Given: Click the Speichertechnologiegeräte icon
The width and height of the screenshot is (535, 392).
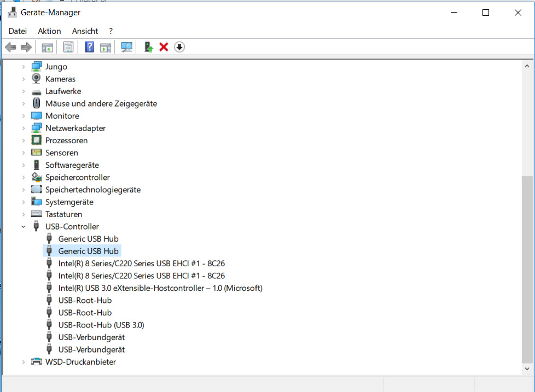Looking at the screenshot, I should coord(37,189).
